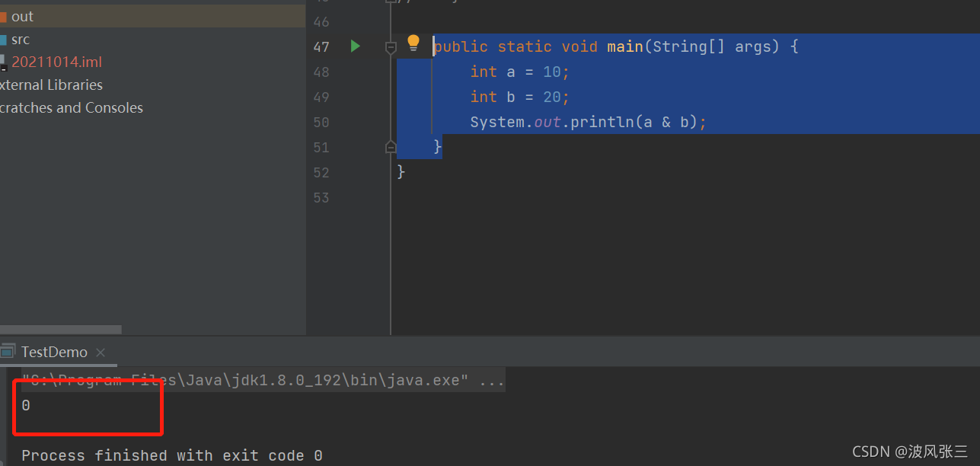Click the console output value 0
The height and width of the screenshot is (466, 980).
[26, 406]
